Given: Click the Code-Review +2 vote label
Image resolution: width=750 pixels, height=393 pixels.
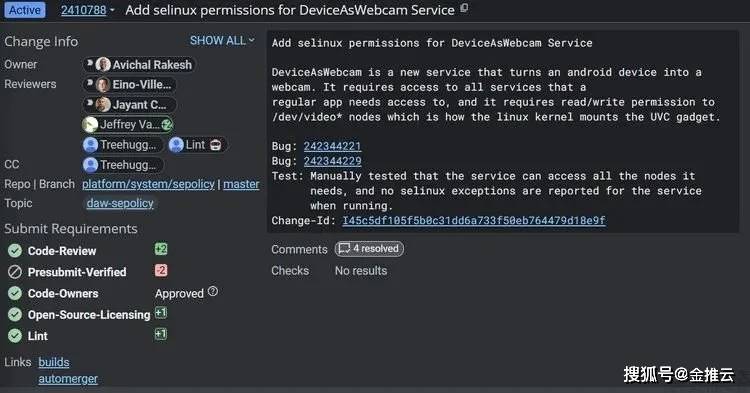Looking at the screenshot, I should click(161, 249).
